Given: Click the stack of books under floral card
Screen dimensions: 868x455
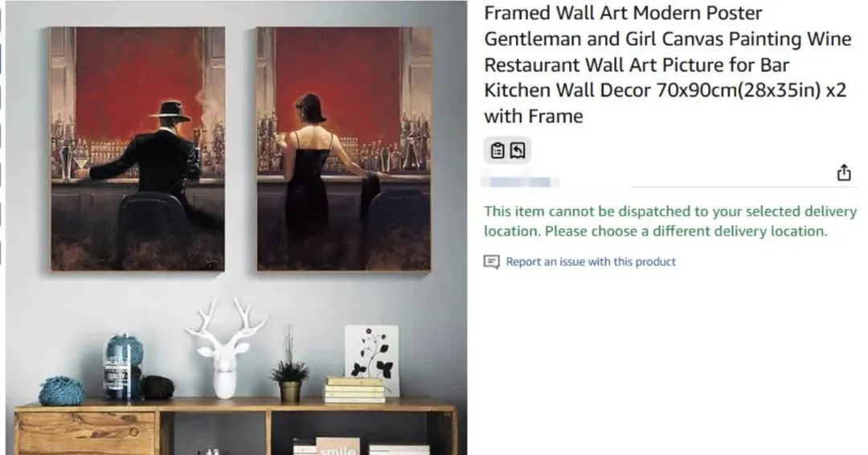Looking at the screenshot, I should 355,390.
